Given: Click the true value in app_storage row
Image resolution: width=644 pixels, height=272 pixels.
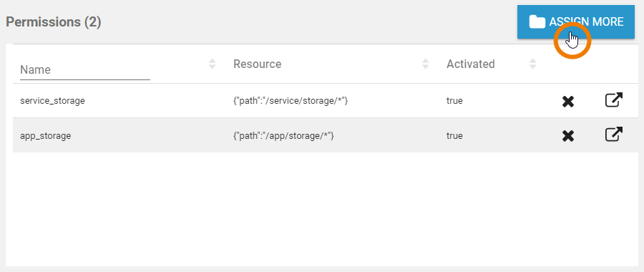Looking at the screenshot, I should 454,135.
